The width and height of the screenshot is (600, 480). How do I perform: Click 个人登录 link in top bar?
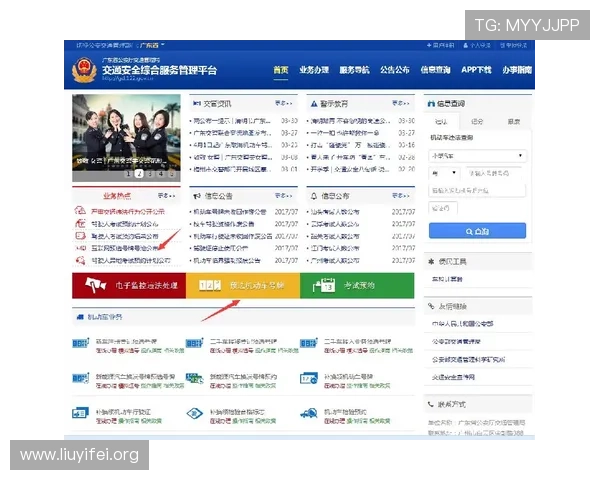477,45
